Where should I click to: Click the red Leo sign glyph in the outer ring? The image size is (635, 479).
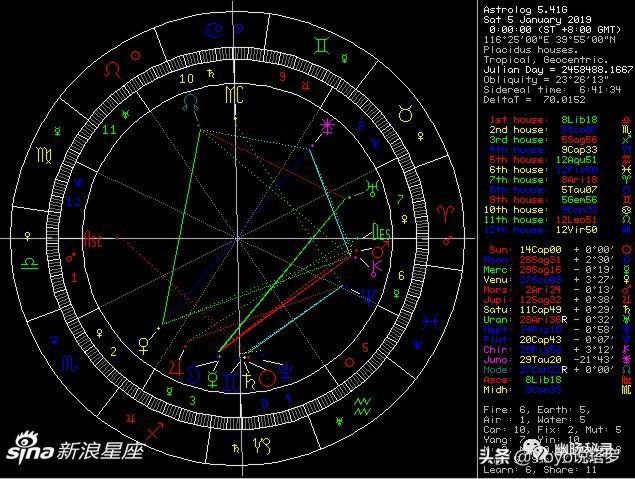112,70
